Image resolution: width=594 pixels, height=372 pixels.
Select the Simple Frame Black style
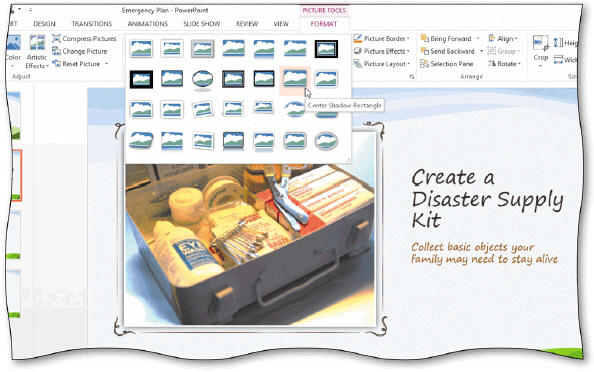tap(172, 79)
